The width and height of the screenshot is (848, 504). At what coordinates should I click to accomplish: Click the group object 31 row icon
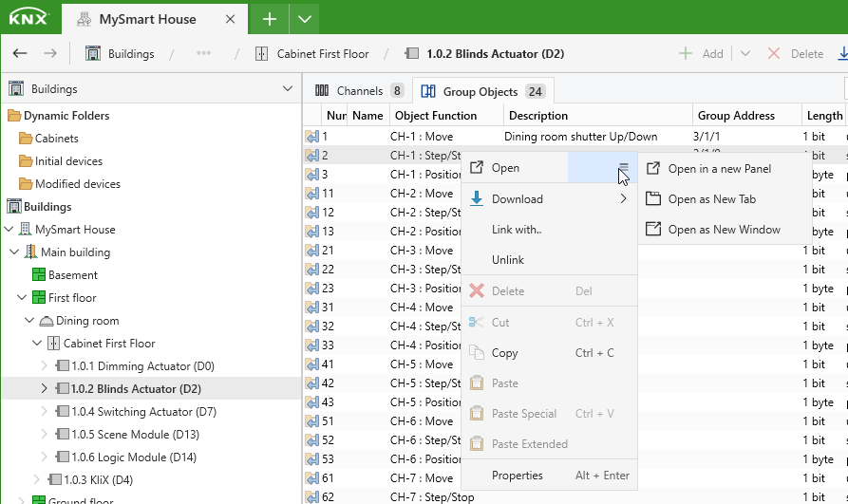pyautogui.click(x=312, y=308)
